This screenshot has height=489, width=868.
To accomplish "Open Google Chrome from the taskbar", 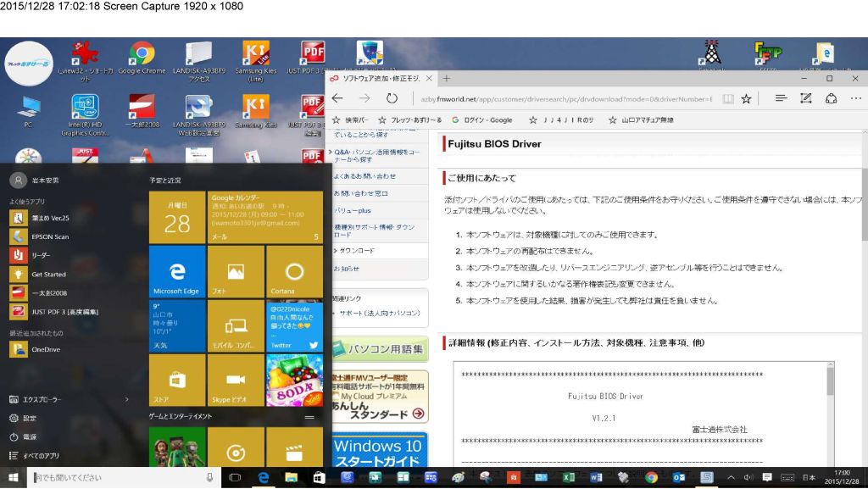I will [652, 477].
